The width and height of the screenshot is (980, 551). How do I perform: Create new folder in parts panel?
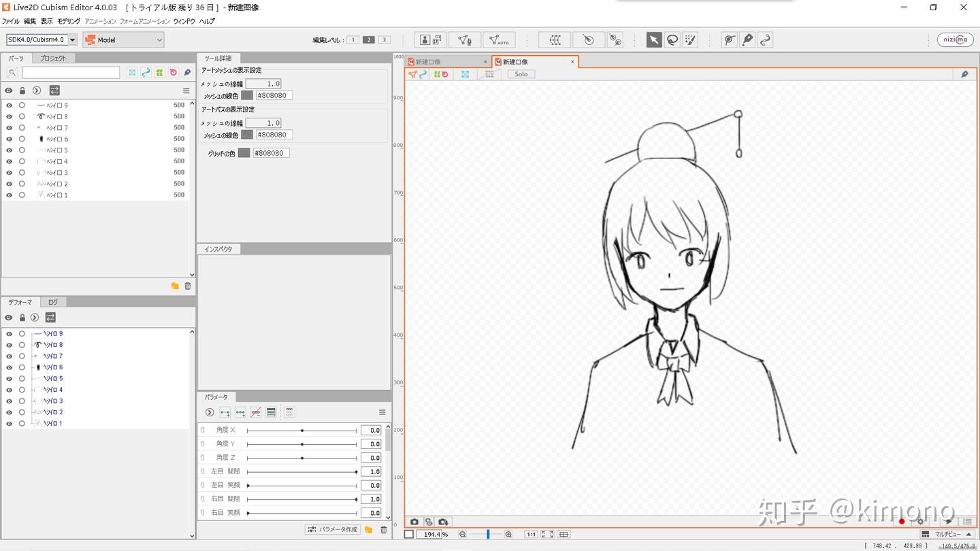click(175, 286)
